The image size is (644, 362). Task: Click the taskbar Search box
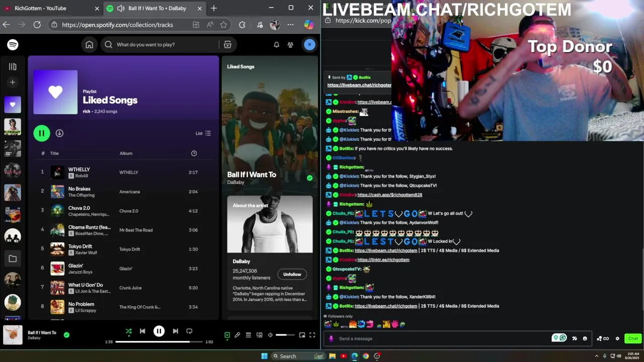(299, 356)
